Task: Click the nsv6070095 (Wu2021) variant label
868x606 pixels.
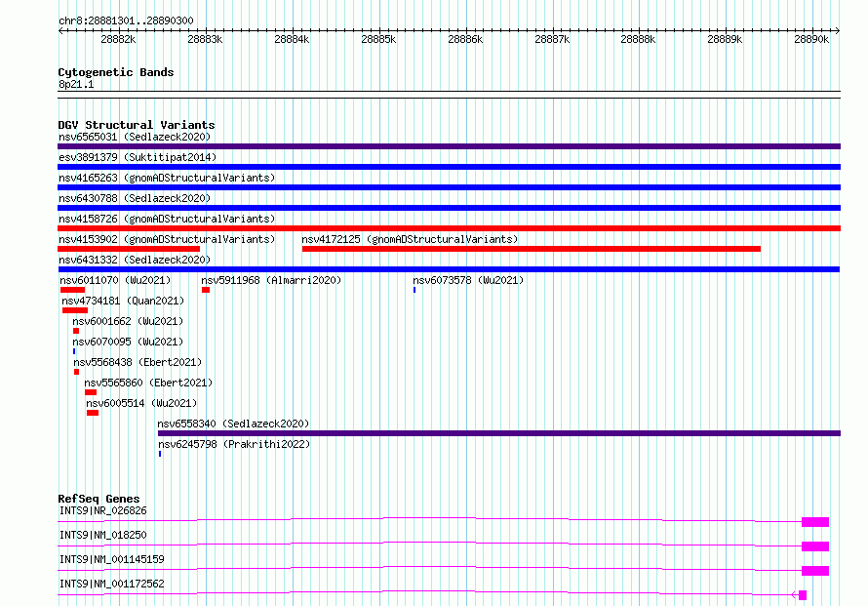Action: pyautogui.click(x=128, y=342)
